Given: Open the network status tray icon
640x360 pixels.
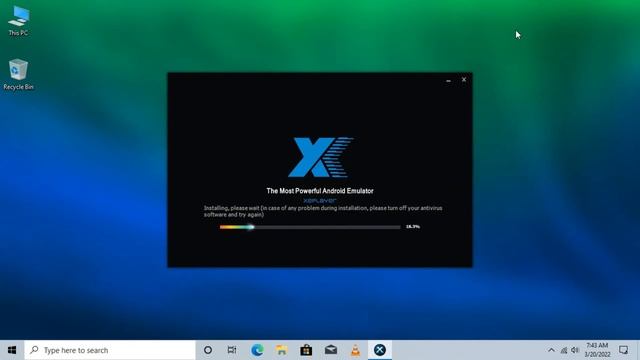Looking at the screenshot, I should pos(564,350).
